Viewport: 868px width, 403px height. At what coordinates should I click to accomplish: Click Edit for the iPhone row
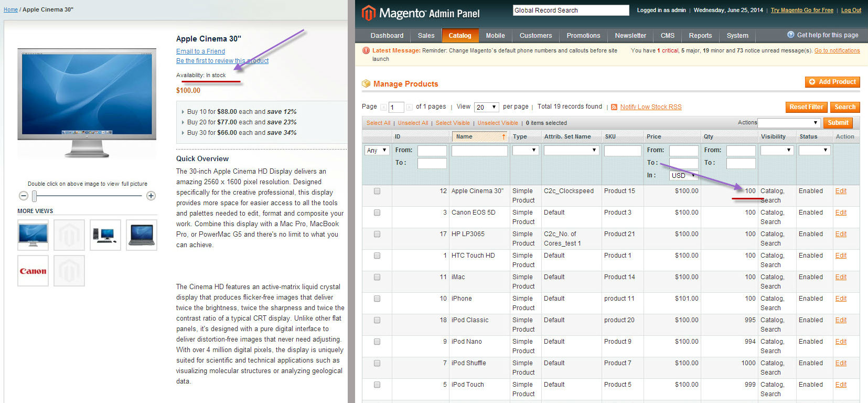[841, 299]
